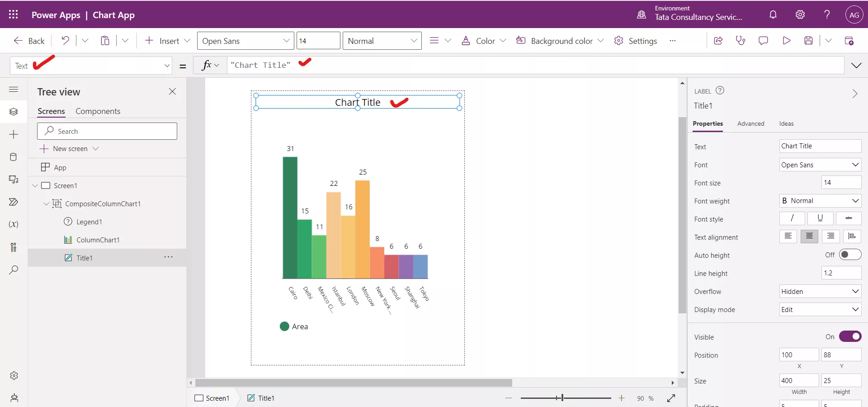The image size is (868, 407).
Task: Click the fit to window expand icon
Action: (x=671, y=398)
